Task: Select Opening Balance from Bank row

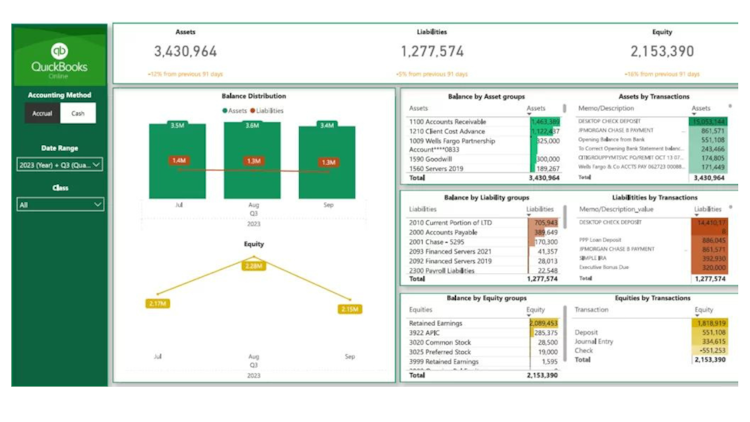Action: 652,140
